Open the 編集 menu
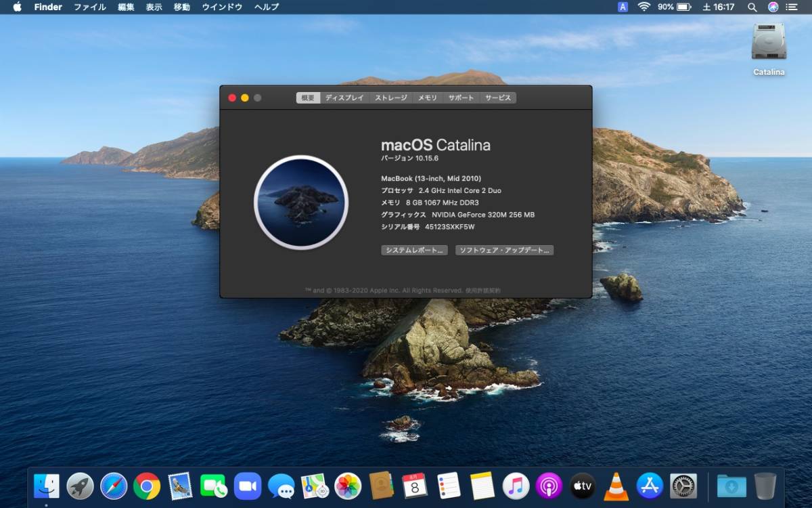The image size is (812, 508). coord(126,7)
